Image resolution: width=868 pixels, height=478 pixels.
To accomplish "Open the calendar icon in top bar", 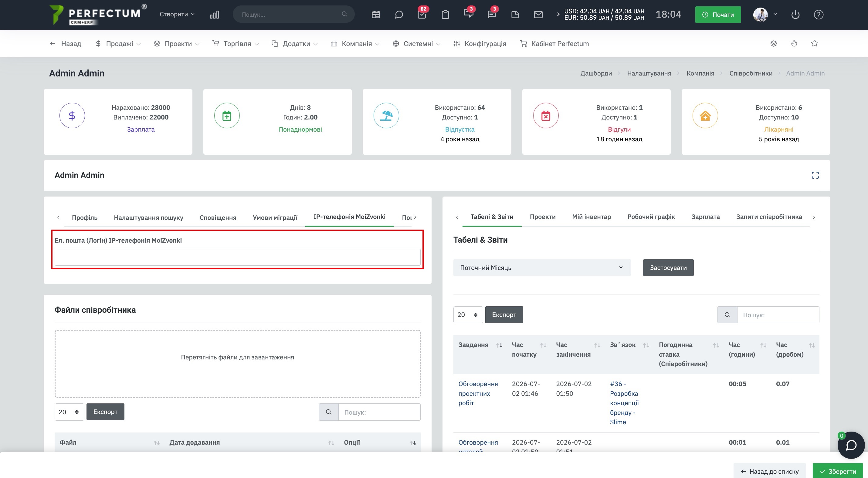I will [x=376, y=15].
